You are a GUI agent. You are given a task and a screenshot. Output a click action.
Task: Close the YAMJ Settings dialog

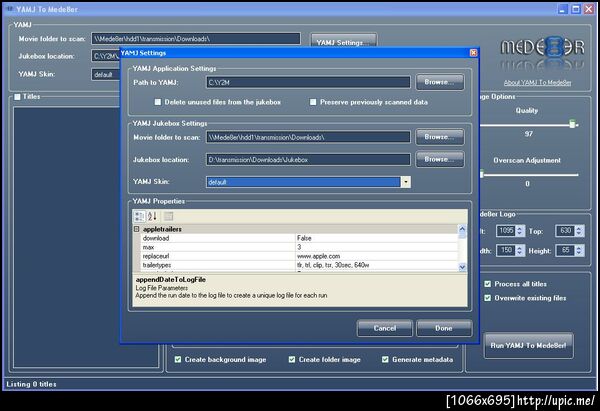coord(473,53)
